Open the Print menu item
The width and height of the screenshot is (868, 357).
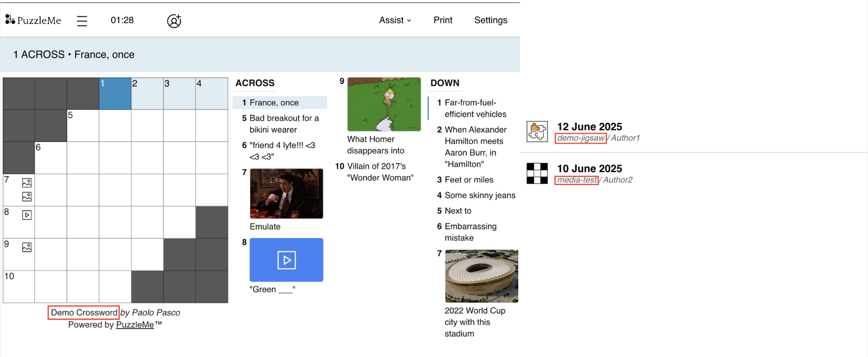click(443, 20)
